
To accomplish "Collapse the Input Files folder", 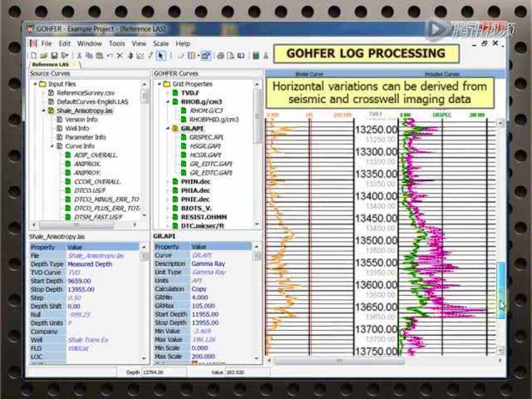I will pos(34,84).
